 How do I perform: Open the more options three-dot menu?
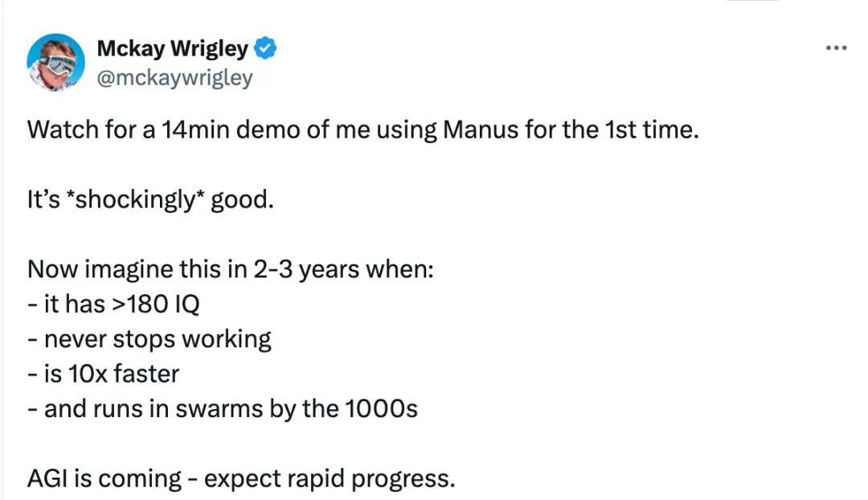tap(836, 48)
